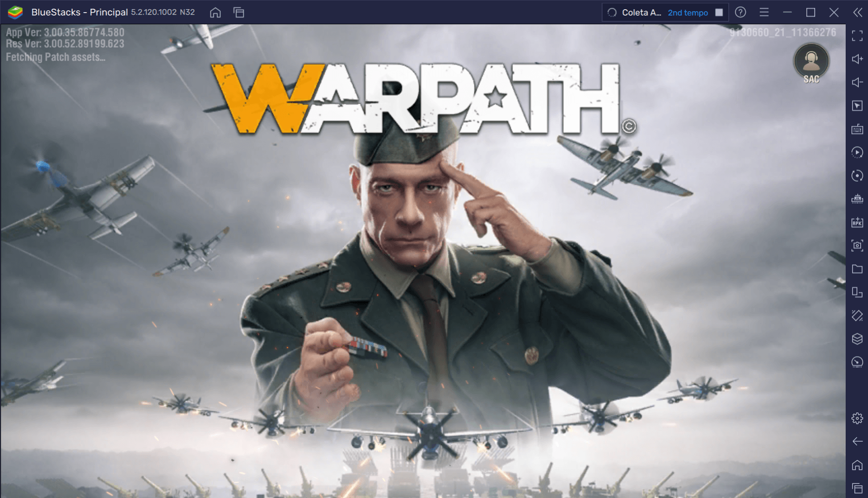Click the Res Ver version text
The height and width of the screenshot is (498, 868).
coord(65,44)
